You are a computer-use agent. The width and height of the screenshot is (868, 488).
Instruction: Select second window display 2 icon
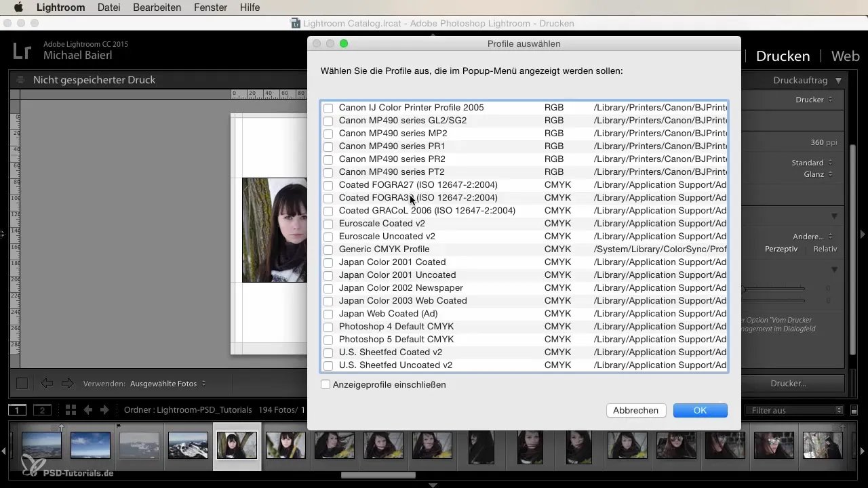42,410
